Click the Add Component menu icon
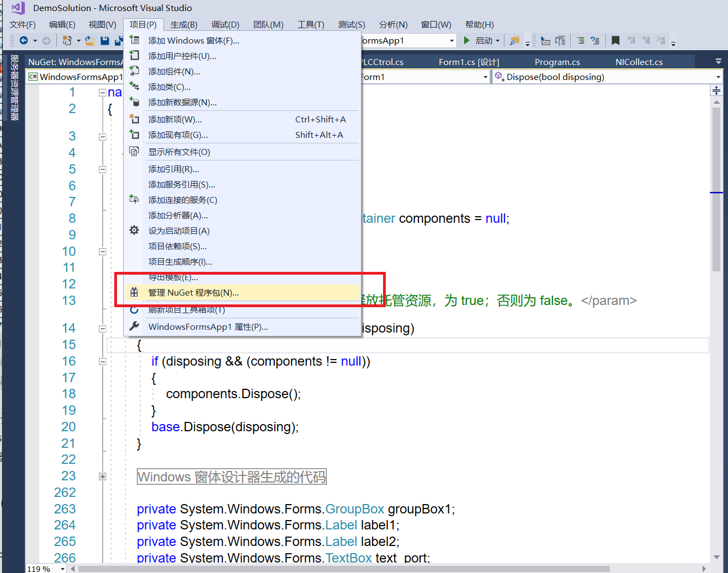The image size is (728, 573). (x=134, y=71)
